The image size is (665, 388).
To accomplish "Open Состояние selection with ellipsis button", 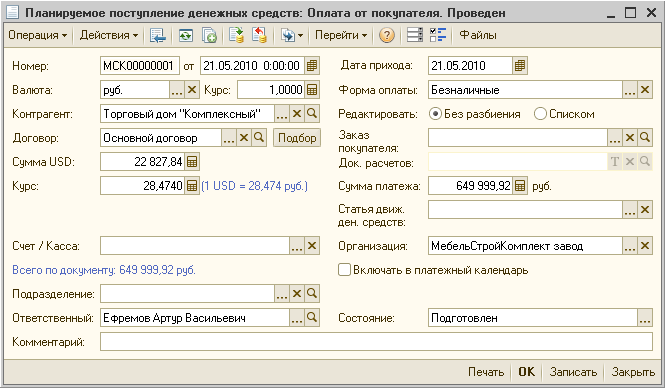I will (645, 318).
